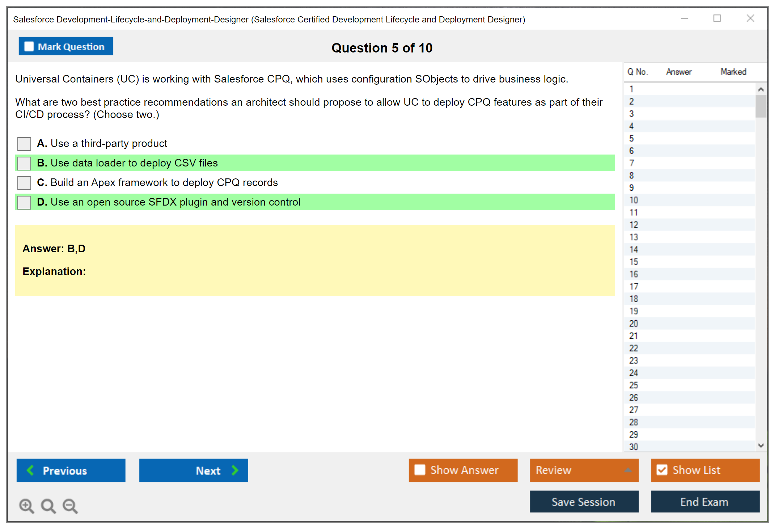Toggle the Show Answer checkbox
Image resolution: width=778 pixels, height=532 pixels.
420,470
